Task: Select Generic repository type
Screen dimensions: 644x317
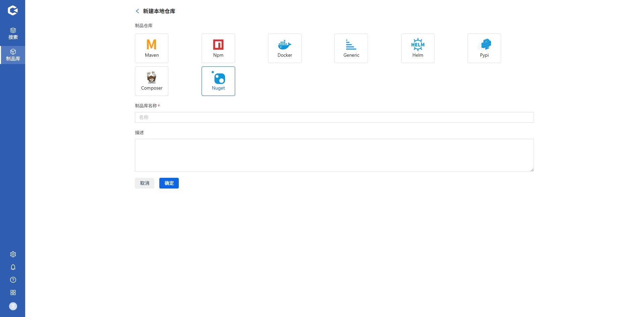Action: [351, 48]
